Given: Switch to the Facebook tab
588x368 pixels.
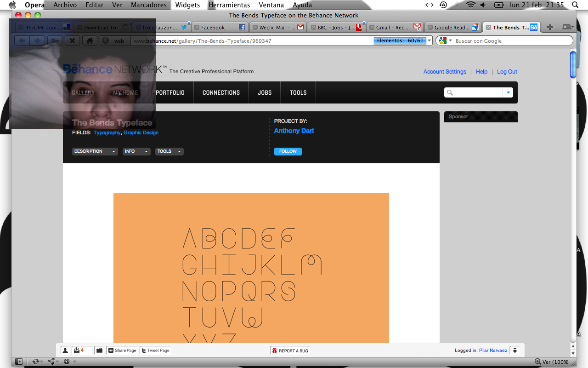Looking at the screenshot, I should click(218, 28).
